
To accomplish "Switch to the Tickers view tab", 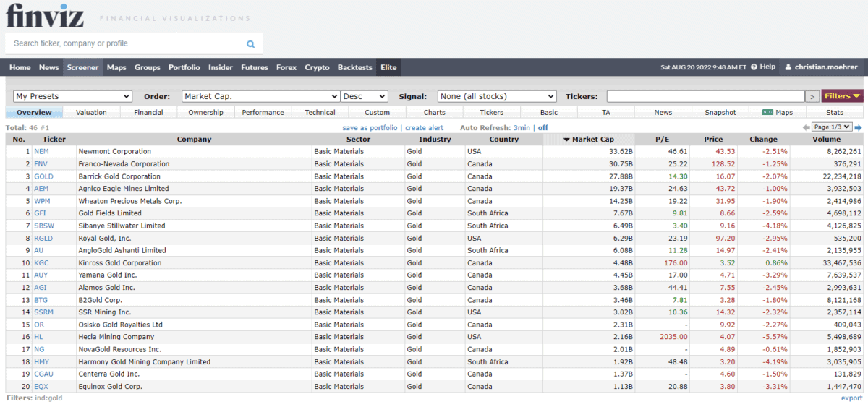I will [x=492, y=112].
